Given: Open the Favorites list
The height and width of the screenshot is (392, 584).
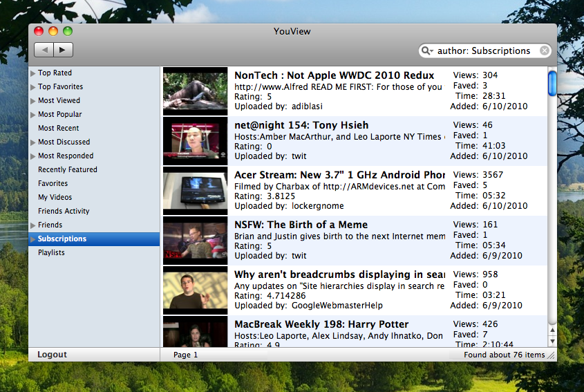Looking at the screenshot, I should click(x=53, y=183).
